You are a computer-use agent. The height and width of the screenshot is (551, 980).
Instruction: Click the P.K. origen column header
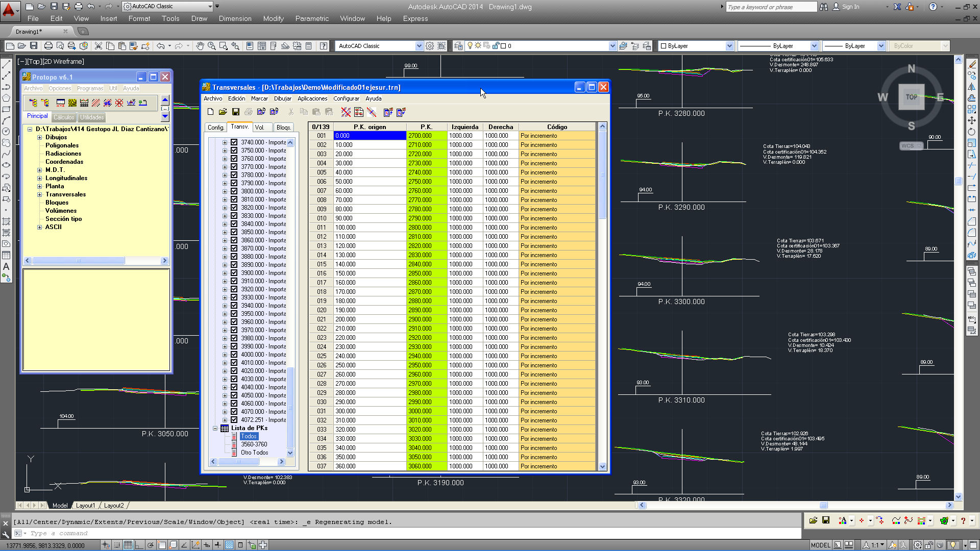[x=370, y=127]
